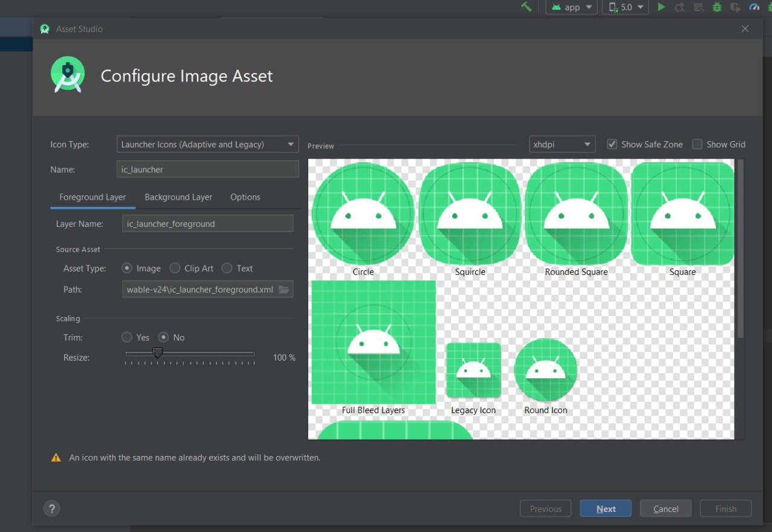
Task: Close the Asset Studio dialog
Action: pos(745,29)
